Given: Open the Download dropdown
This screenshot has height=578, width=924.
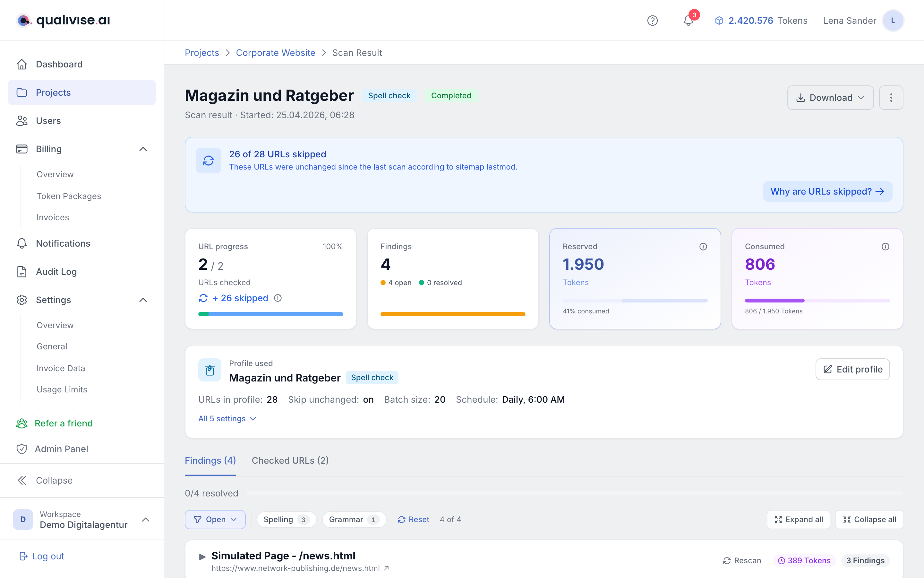Looking at the screenshot, I should 830,98.
